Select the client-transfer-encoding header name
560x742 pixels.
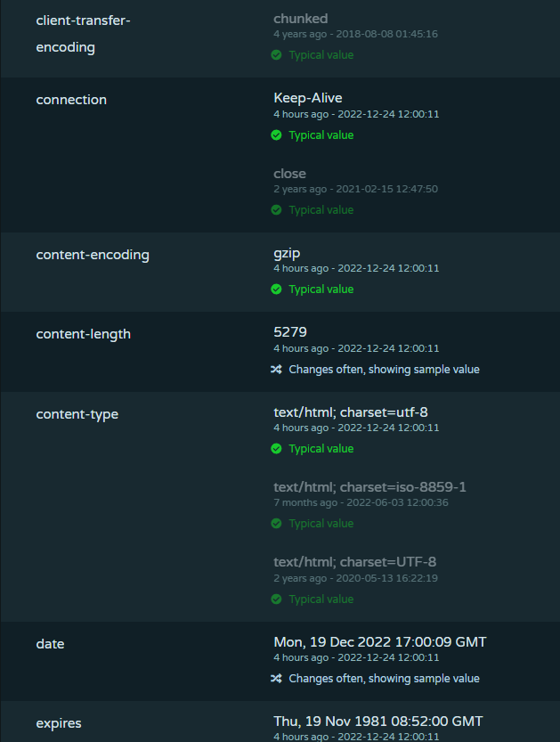coord(84,34)
